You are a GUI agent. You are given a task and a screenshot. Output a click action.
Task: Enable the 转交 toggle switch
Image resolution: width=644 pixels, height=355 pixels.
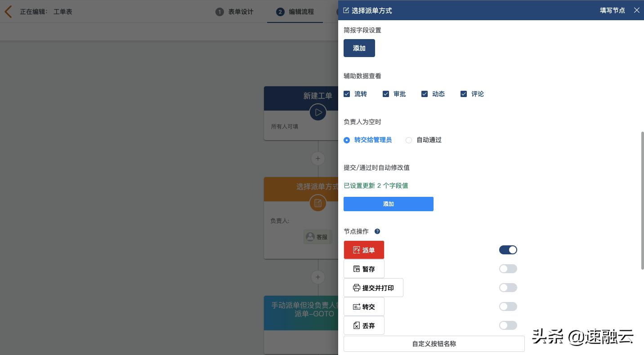pyautogui.click(x=508, y=306)
